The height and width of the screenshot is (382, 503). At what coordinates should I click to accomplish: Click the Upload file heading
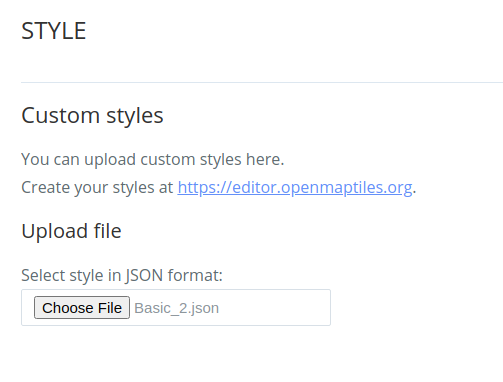tap(71, 231)
